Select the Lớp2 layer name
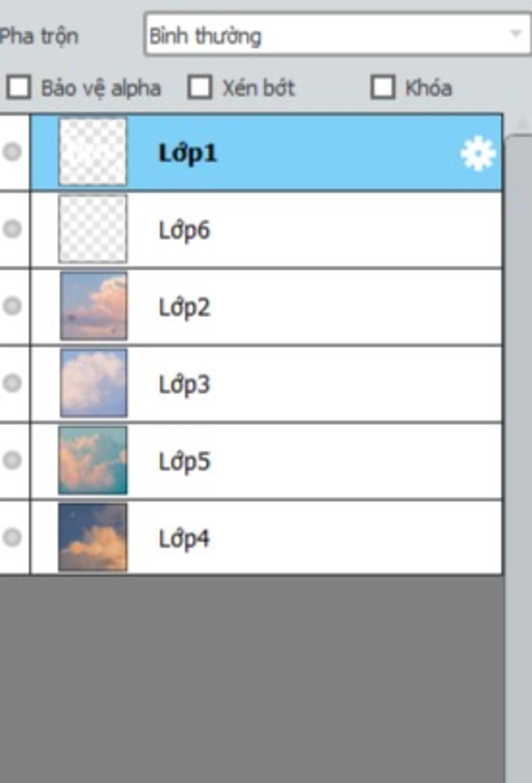This screenshot has height=783, width=532. point(184,307)
